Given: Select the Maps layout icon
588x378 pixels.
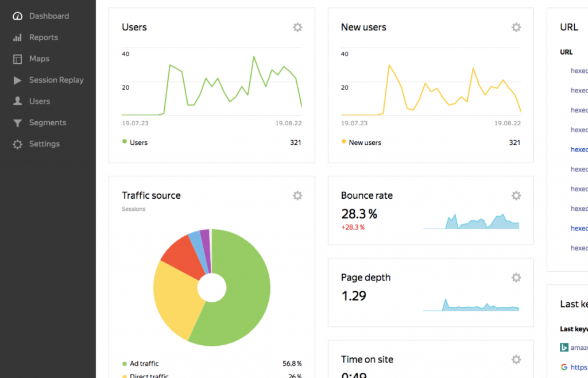Looking at the screenshot, I should (18, 59).
